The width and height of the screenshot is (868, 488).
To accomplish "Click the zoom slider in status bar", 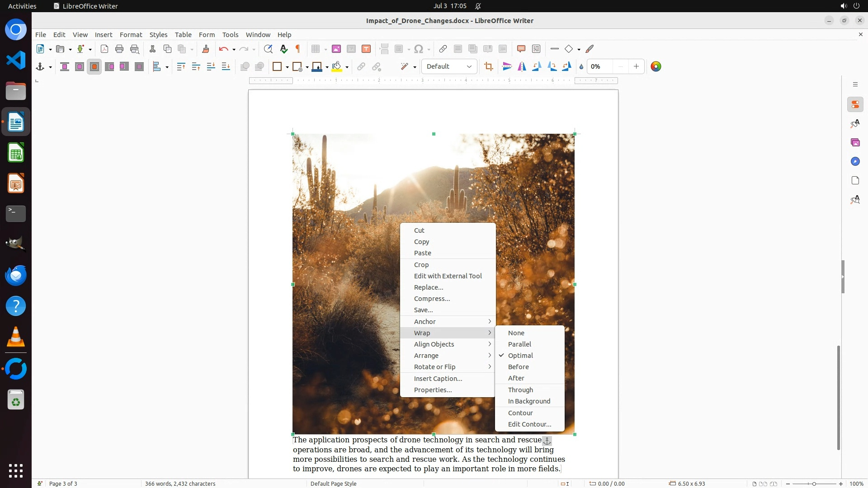I will 814,483.
